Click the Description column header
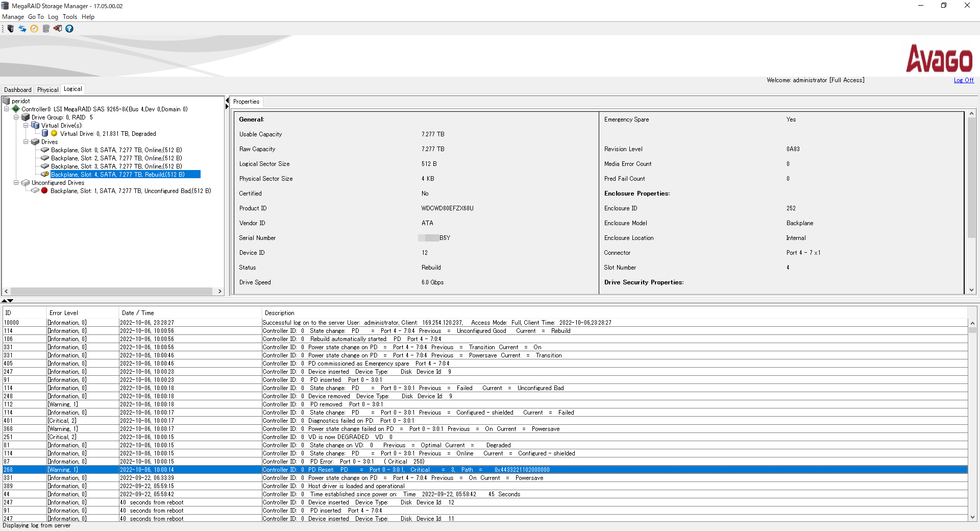The width and height of the screenshot is (980, 531). [615, 313]
